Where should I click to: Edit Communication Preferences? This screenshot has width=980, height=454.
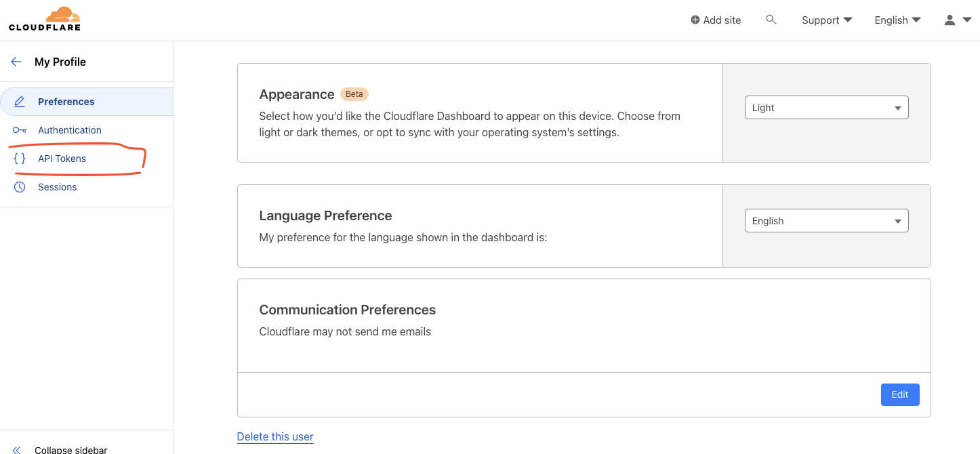899,394
